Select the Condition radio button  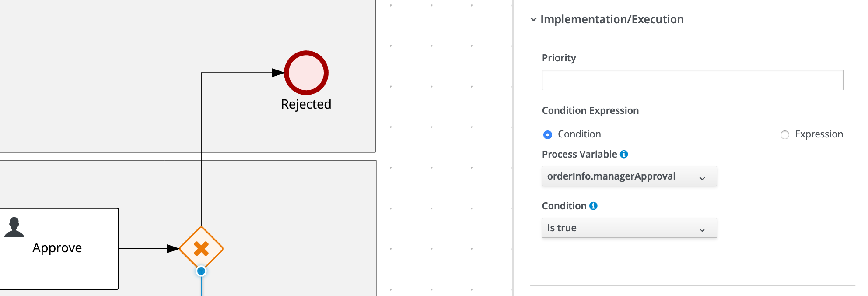point(548,135)
